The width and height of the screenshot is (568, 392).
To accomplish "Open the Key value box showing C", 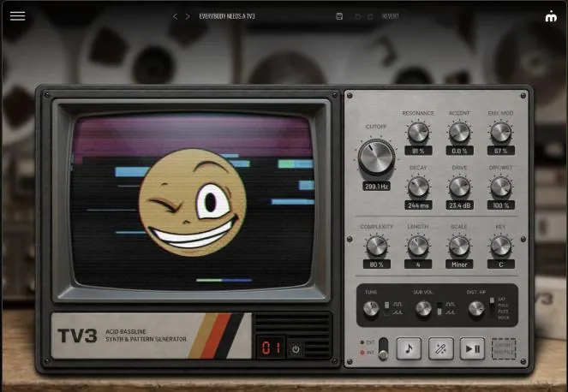I will point(500,264).
